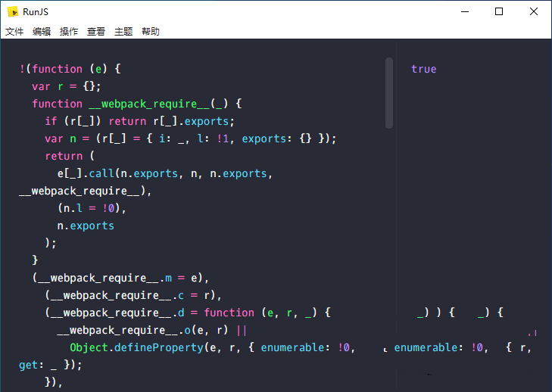Open the 主题 menu
The height and width of the screenshot is (392, 552).
pyautogui.click(x=123, y=32)
